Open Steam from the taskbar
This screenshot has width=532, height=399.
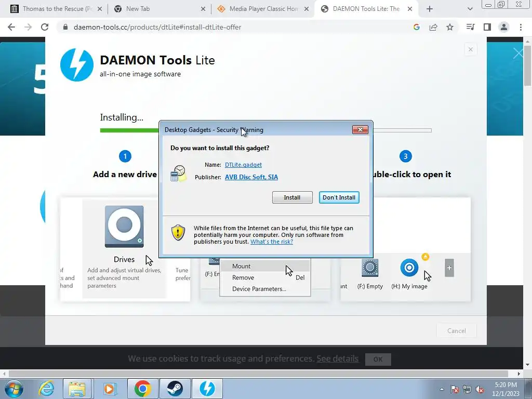[x=175, y=389]
